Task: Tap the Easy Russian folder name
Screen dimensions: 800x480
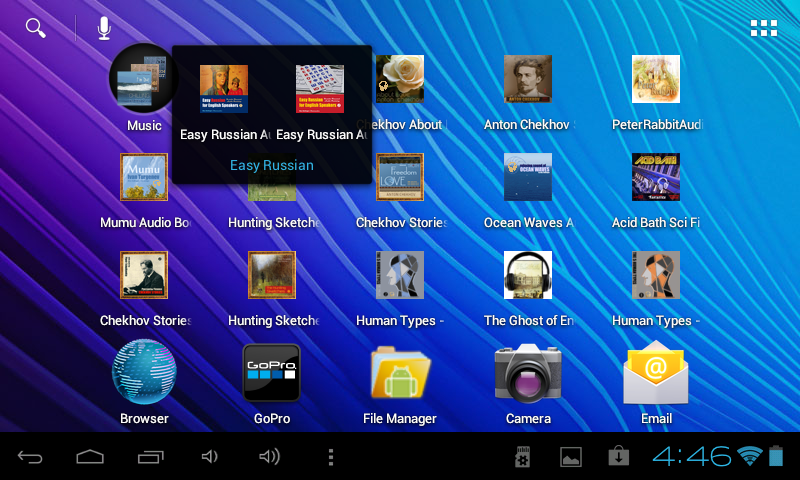Action: click(271, 165)
